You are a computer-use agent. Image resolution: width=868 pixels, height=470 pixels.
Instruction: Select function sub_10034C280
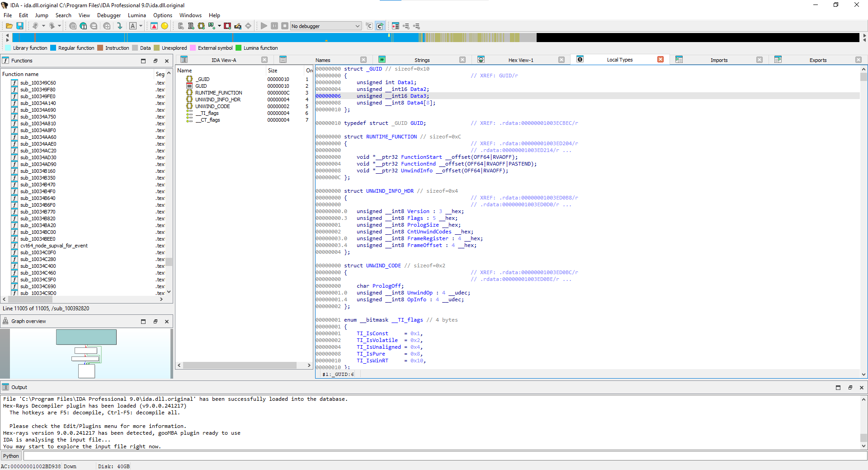point(38,259)
